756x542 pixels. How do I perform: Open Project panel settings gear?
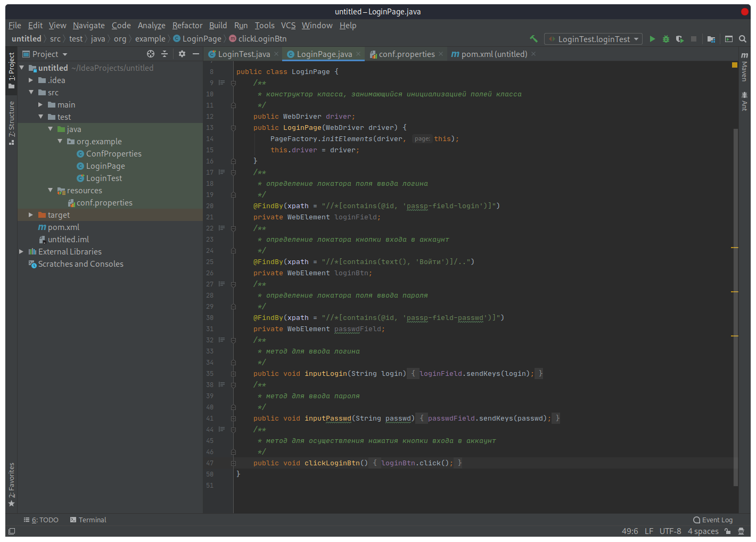182,54
